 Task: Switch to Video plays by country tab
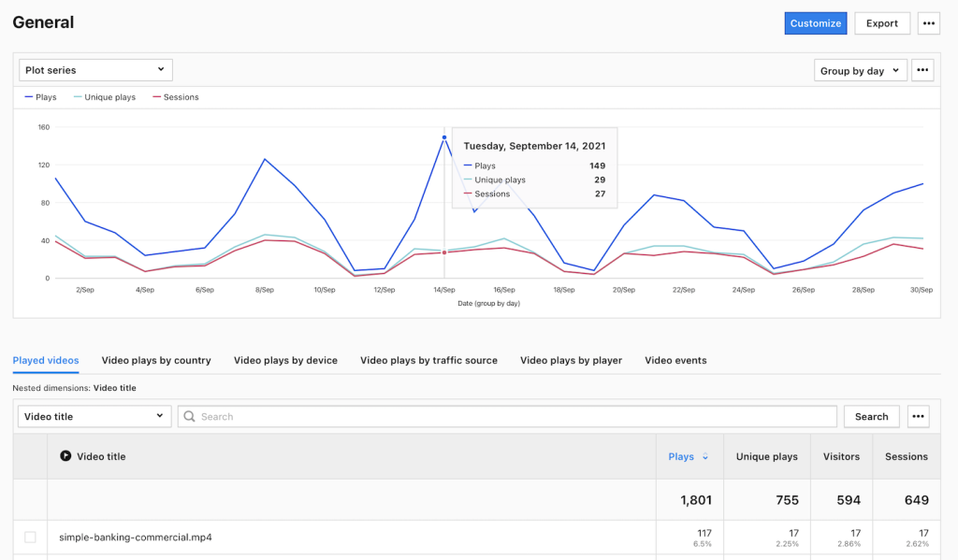point(156,360)
